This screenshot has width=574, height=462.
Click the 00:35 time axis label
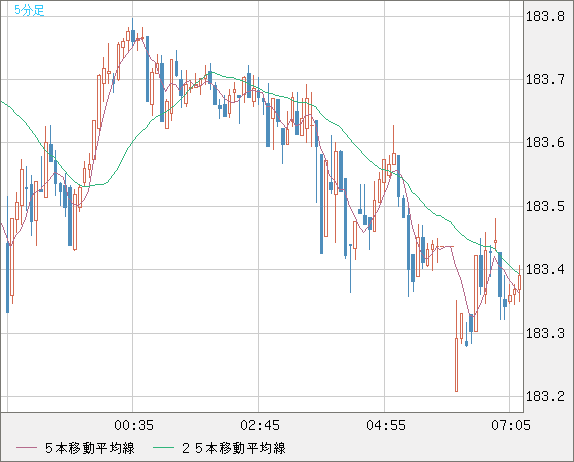pos(134,425)
